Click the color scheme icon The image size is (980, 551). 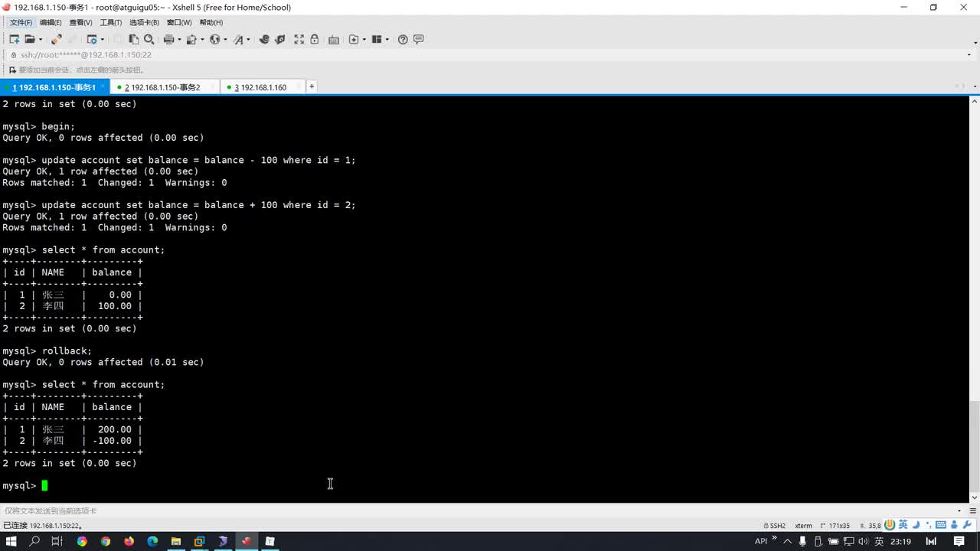coord(191,39)
